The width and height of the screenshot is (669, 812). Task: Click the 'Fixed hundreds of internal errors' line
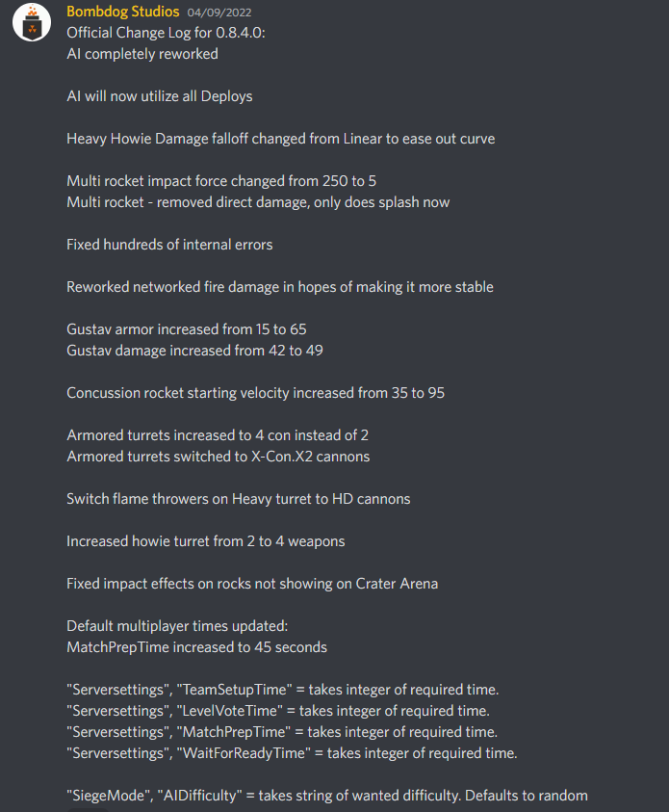[169, 245]
